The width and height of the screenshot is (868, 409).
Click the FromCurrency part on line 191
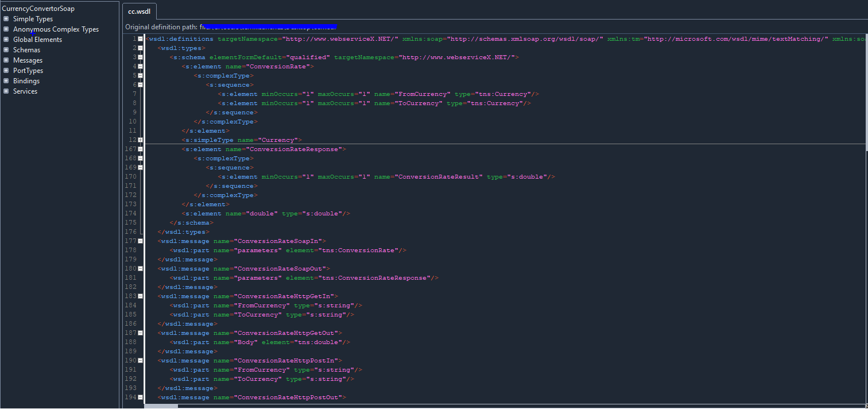[266, 370]
